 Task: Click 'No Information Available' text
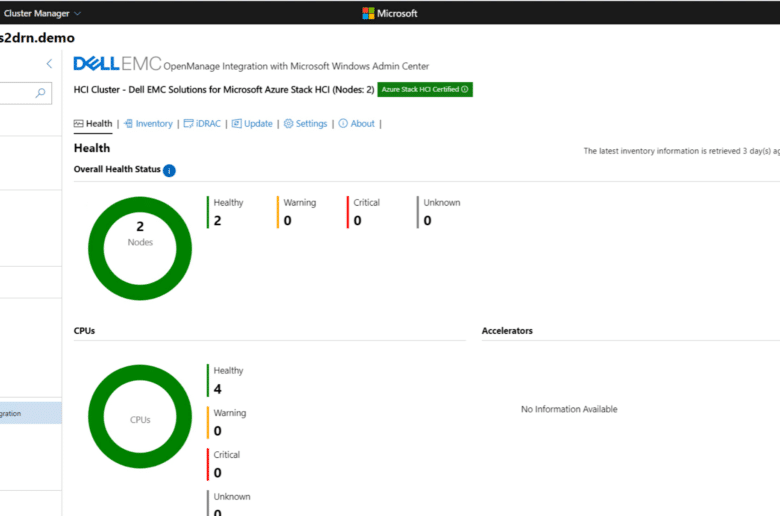pos(569,409)
